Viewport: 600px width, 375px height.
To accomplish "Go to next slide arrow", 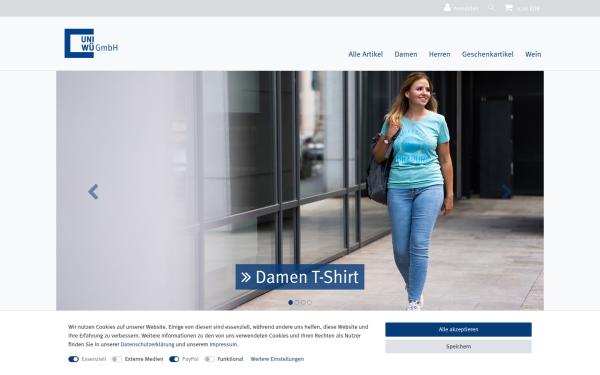I will click(x=507, y=192).
